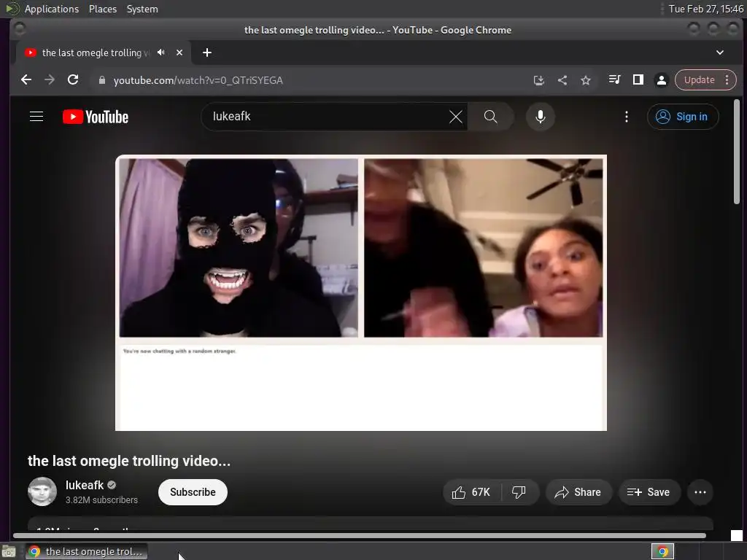747x560 pixels.
Task: Share this page using Chrome share icon
Action: click(562, 80)
